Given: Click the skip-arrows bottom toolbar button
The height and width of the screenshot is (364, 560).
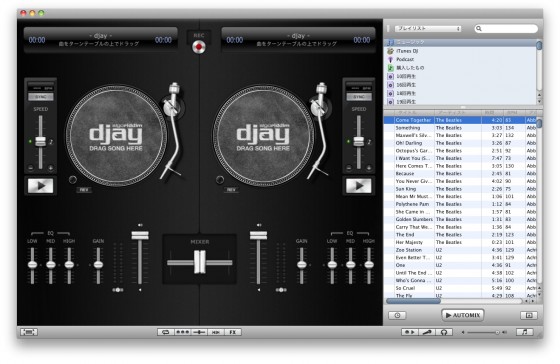Looking at the screenshot, I should tap(216, 332).
